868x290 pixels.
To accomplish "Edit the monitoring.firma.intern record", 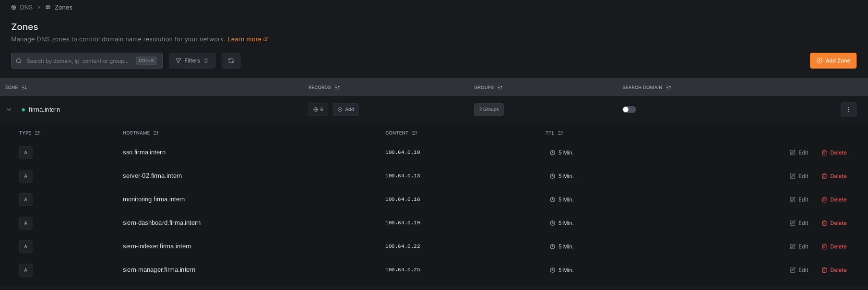I will click(x=799, y=200).
